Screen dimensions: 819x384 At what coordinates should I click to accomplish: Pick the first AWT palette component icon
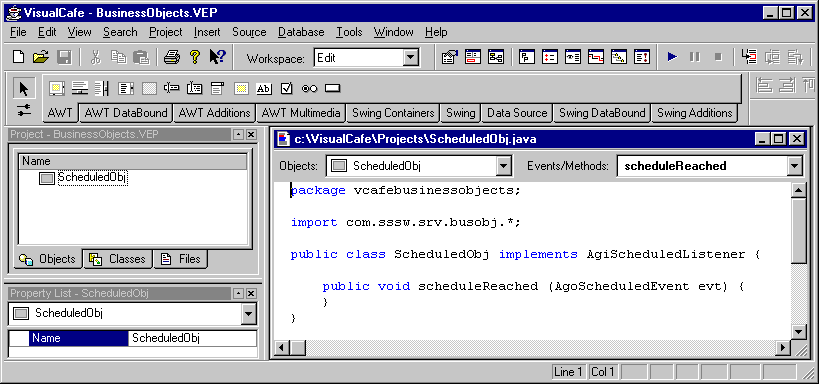point(57,89)
